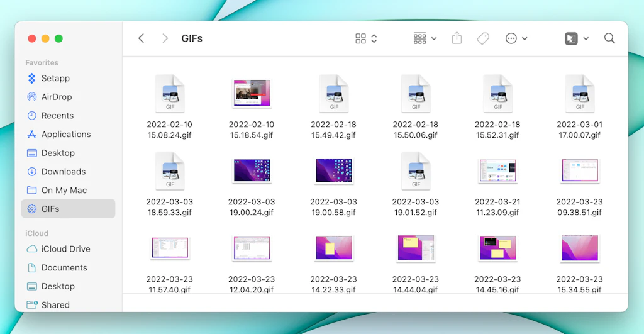Image resolution: width=644 pixels, height=334 pixels.
Task: Expand the Group By dropdown arrow
Action: 434,38
